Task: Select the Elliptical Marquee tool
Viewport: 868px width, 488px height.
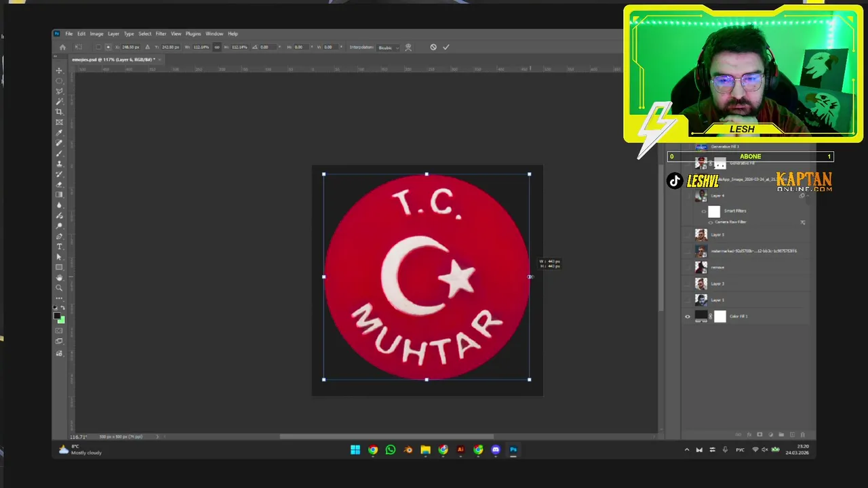Action: 59,81
